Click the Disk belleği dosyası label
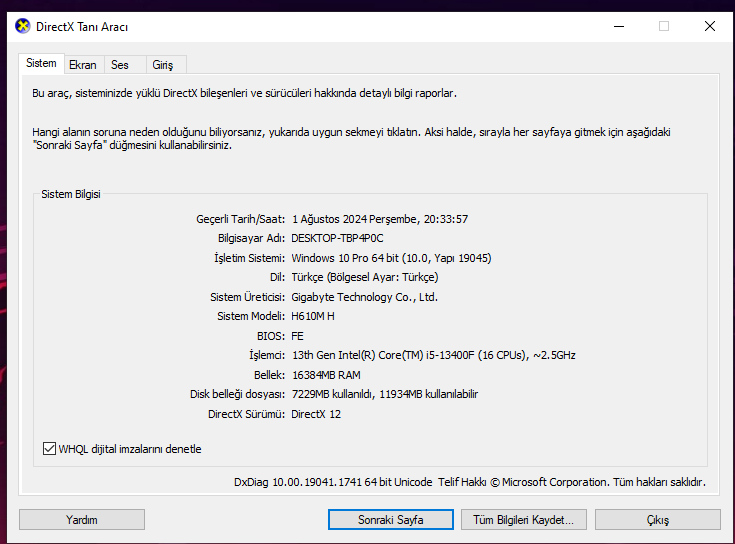This screenshot has width=735, height=544. pos(237,394)
